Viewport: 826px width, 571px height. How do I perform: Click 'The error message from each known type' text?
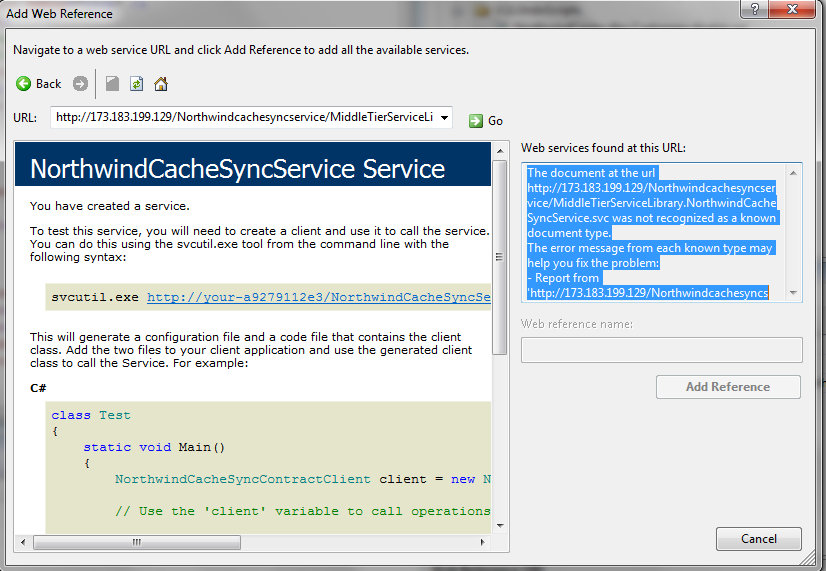[650, 248]
